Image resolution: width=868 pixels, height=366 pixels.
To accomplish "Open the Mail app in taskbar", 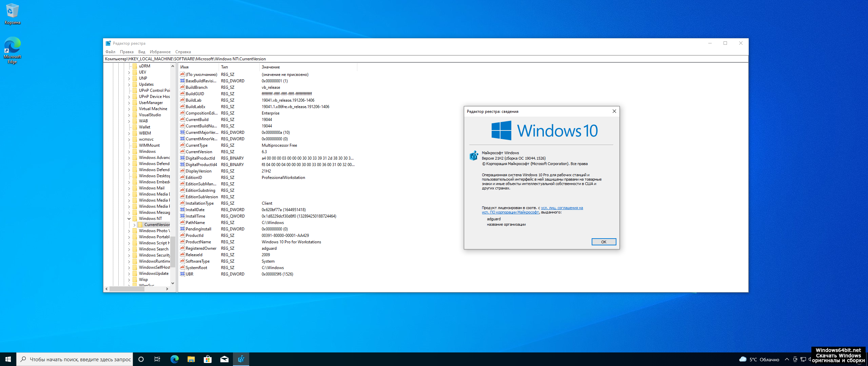I will click(224, 359).
